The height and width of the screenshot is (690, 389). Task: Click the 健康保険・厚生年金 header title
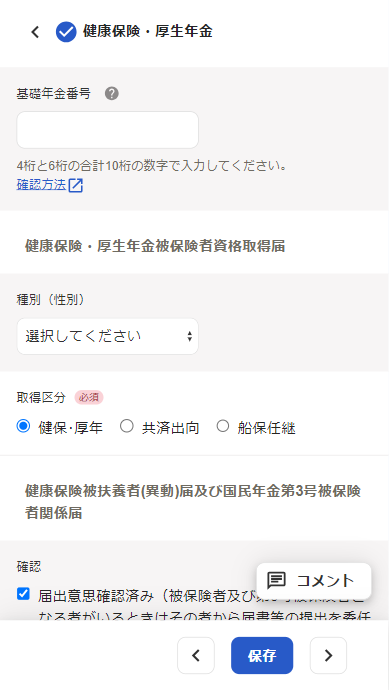[x=148, y=32]
